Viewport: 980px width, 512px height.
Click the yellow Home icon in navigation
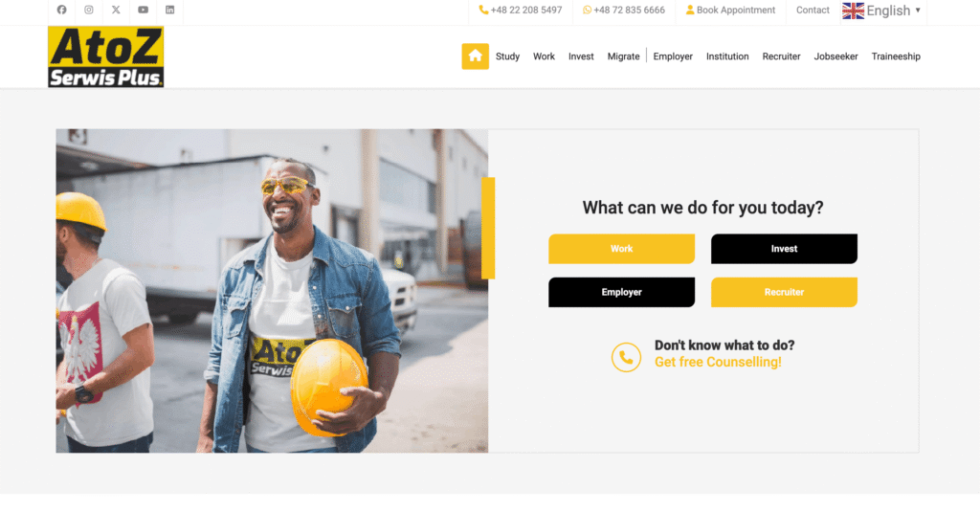[475, 56]
